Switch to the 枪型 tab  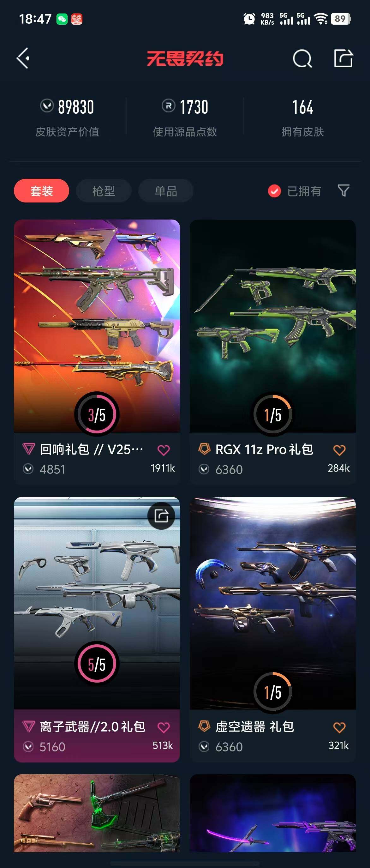pos(104,191)
